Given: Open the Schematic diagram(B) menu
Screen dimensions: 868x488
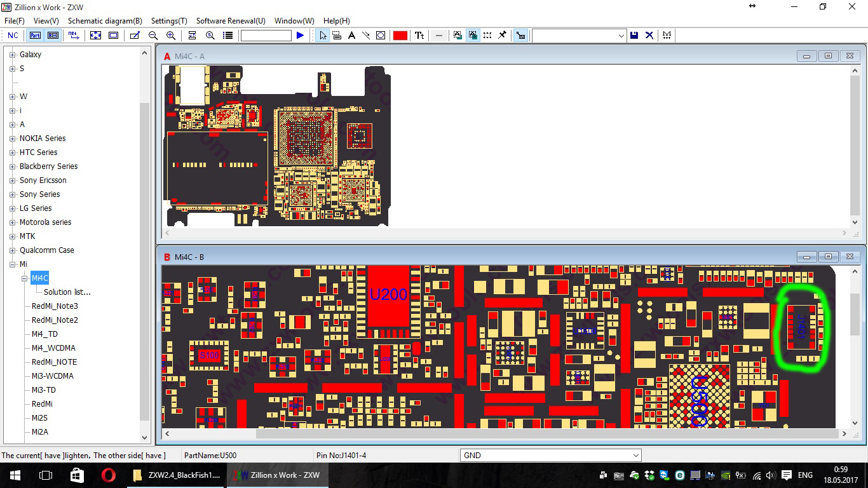Looking at the screenshot, I should (105, 21).
